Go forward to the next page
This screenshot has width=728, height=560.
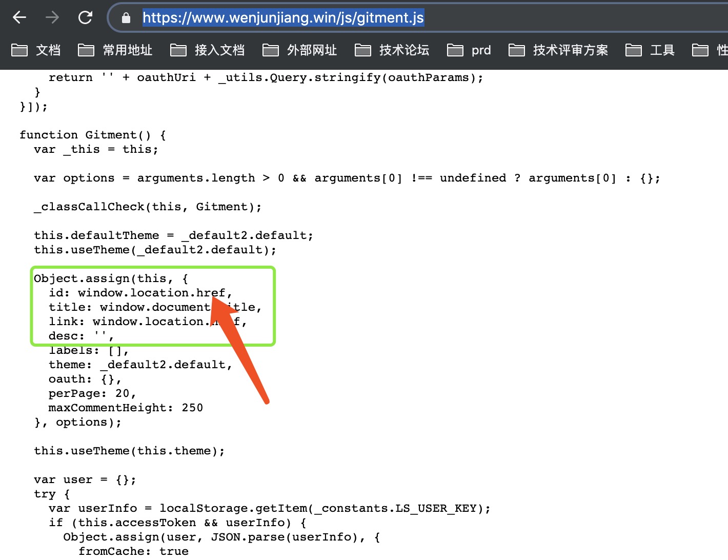tap(52, 18)
